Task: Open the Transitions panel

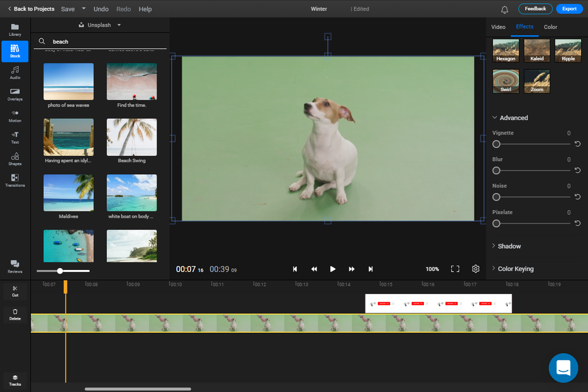Action: (x=14, y=181)
